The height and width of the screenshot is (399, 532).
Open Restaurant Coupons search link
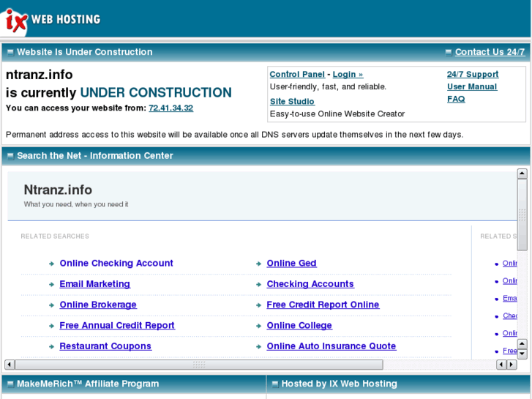(105, 346)
